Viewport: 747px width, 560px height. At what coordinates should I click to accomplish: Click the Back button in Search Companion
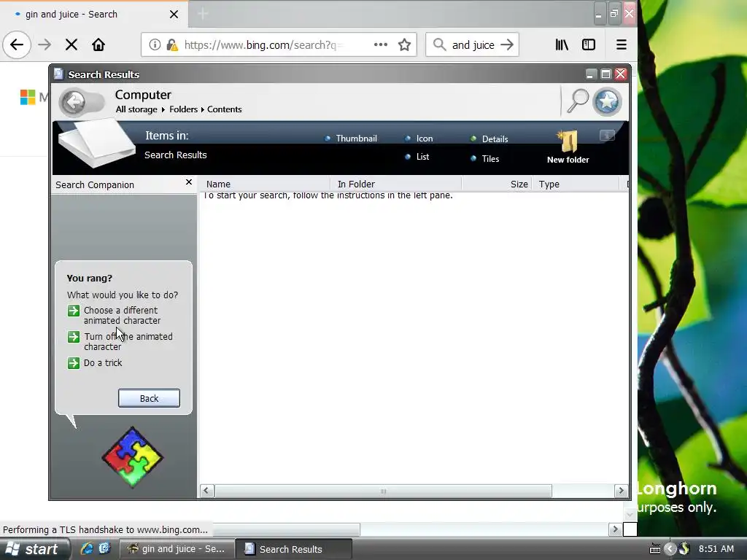point(149,398)
